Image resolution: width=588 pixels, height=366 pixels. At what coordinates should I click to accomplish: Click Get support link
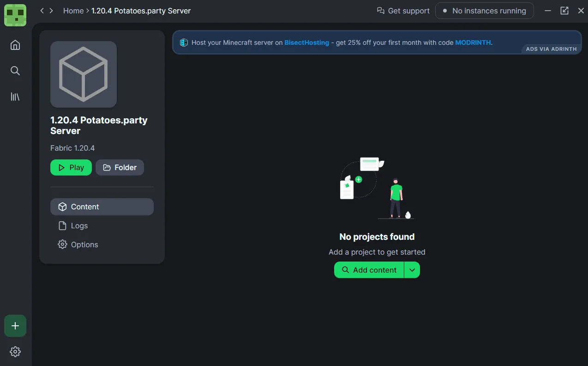403,11
